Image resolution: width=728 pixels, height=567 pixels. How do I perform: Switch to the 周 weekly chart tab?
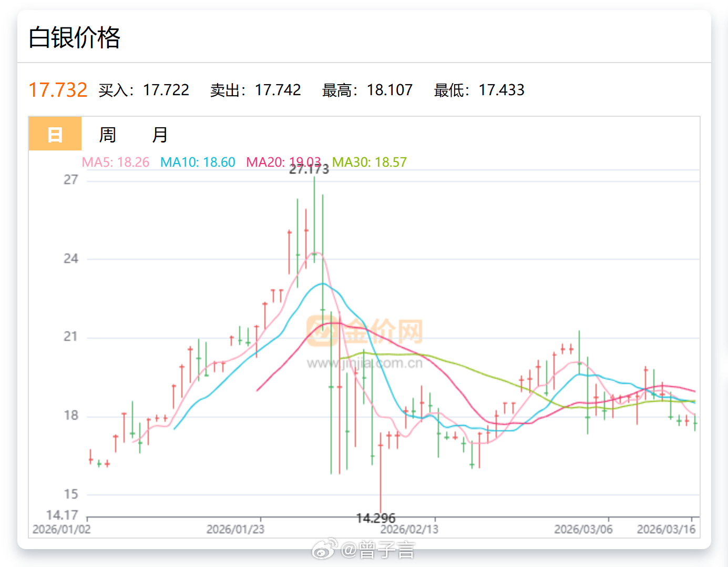[x=108, y=135]
